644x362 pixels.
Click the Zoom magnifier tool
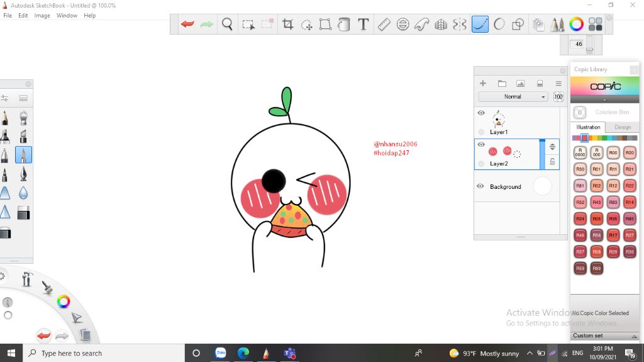pos(227,25)
